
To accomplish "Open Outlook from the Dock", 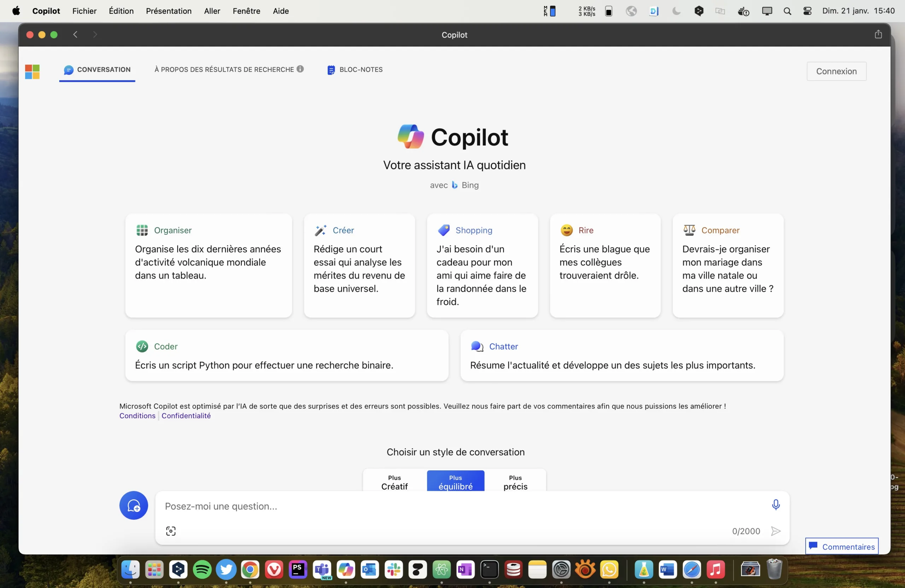I will tap(370, 569).
